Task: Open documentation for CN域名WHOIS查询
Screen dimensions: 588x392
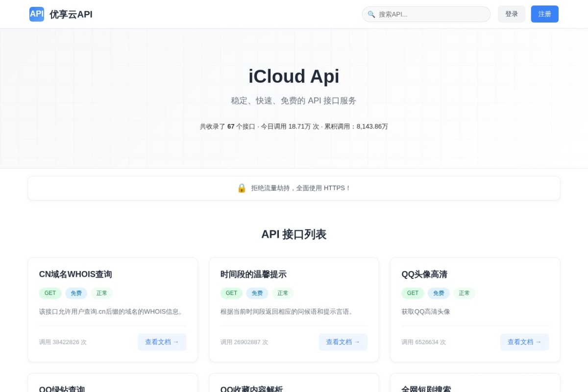Action: pos(162,342)
